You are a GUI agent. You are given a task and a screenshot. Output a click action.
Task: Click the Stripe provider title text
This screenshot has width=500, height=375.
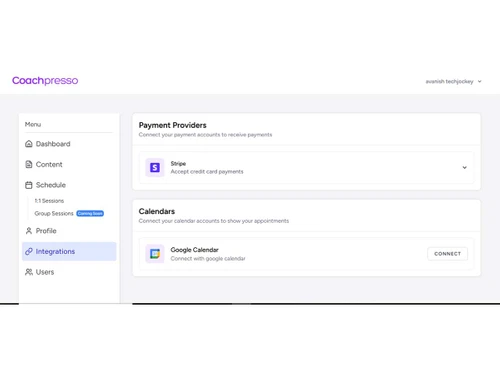tap(178, 163)
